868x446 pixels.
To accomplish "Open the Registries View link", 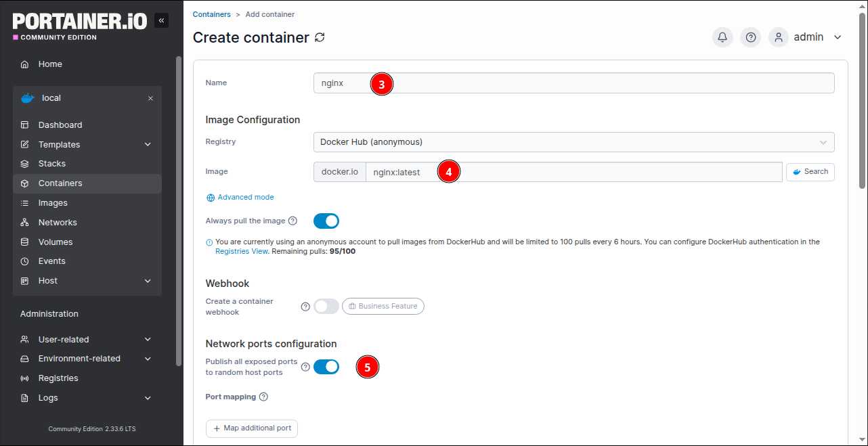I will 242,251.
